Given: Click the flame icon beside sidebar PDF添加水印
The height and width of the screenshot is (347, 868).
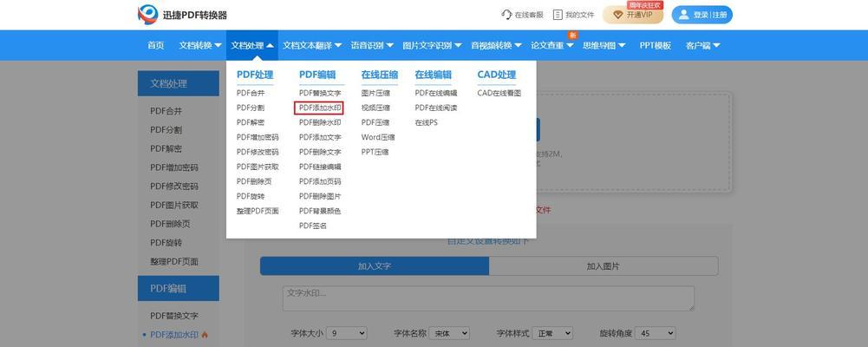Looking at the screenshot, I should (205, 335).
